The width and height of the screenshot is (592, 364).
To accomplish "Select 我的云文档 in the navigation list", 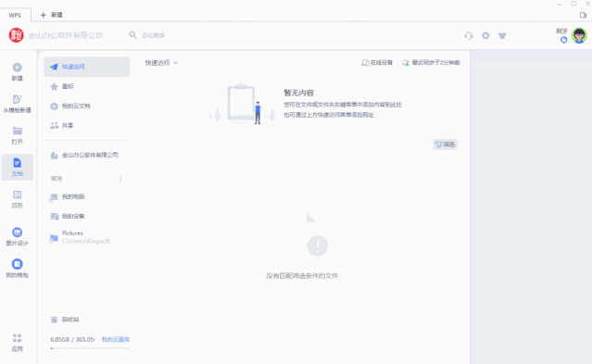I will tap(86, 107).
